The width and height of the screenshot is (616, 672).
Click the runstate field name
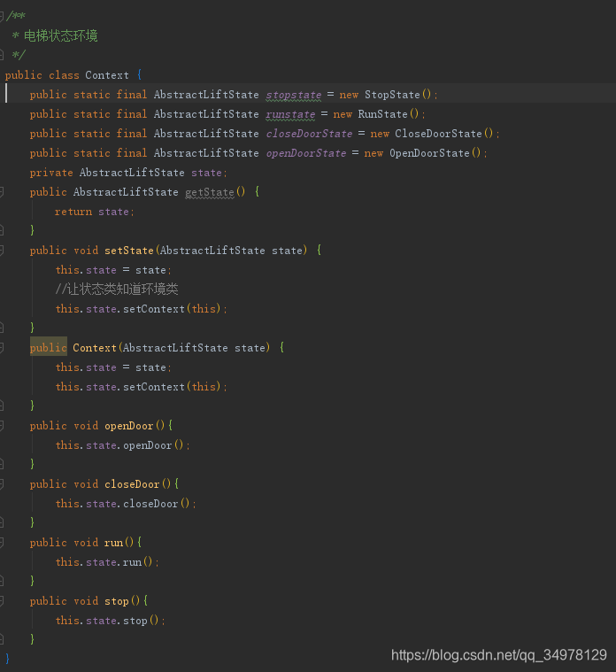click(x=290, y=114)
